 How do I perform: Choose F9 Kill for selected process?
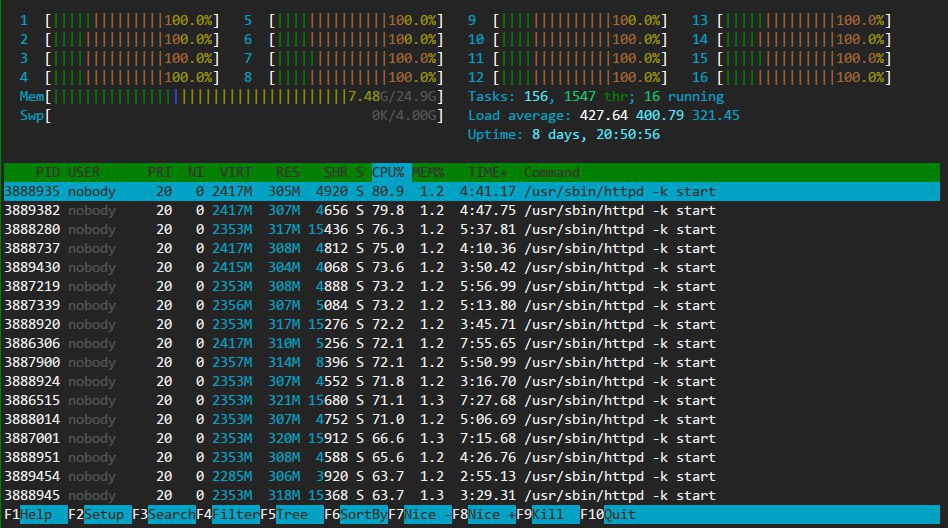[548, 515]
